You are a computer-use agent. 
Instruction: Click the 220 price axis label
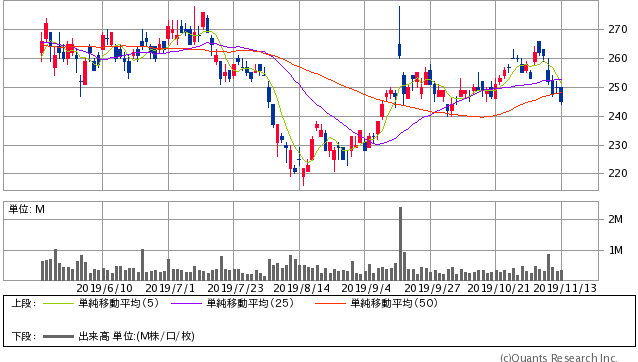click(x=618, y=174)
